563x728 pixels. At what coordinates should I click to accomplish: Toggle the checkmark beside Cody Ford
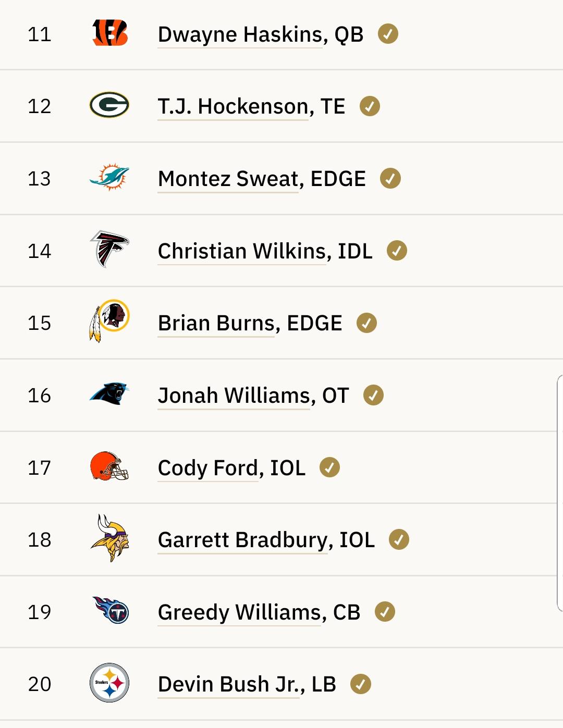coord(329,467)
